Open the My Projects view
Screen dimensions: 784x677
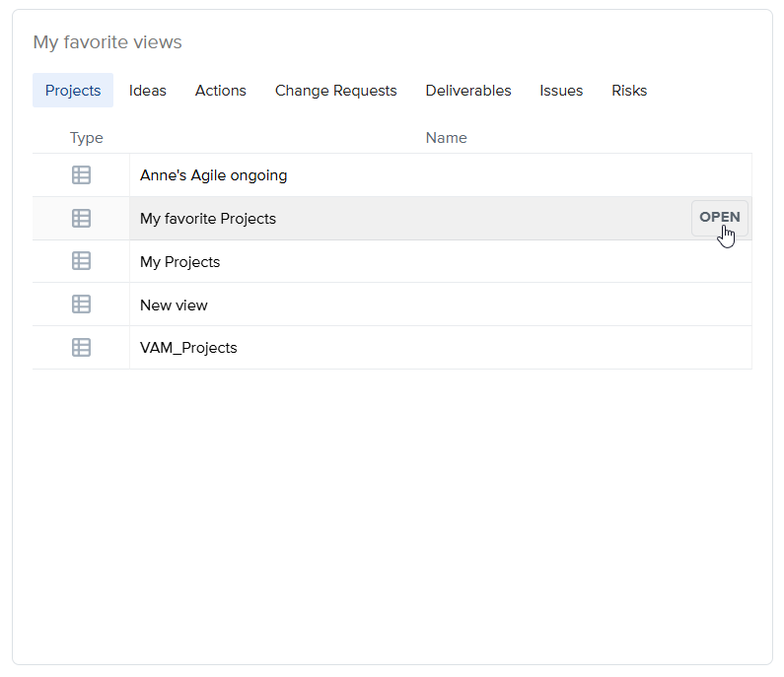180,262
